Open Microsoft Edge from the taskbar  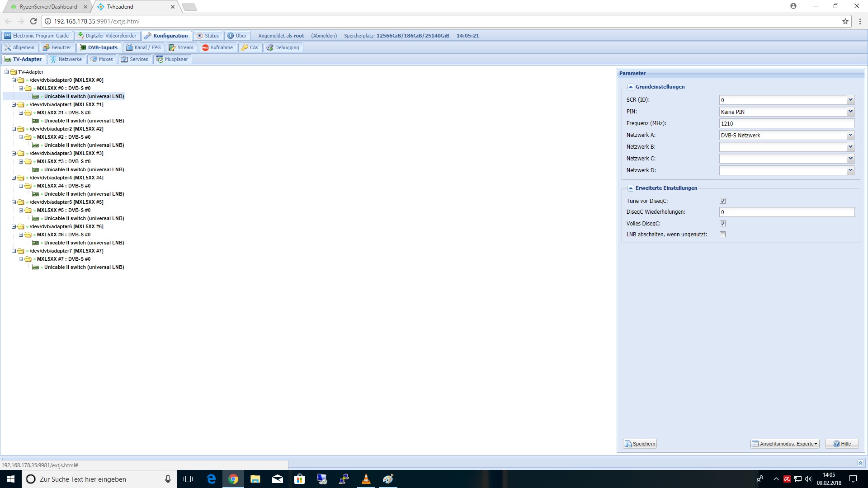[x=211, y=479]
